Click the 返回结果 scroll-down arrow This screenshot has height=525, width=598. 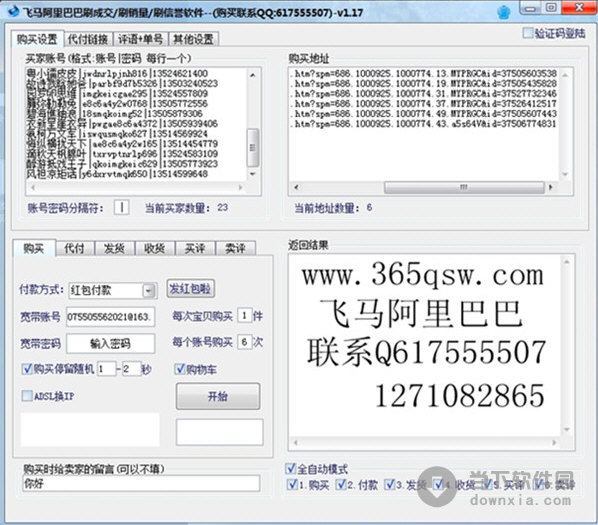point(566,430)
